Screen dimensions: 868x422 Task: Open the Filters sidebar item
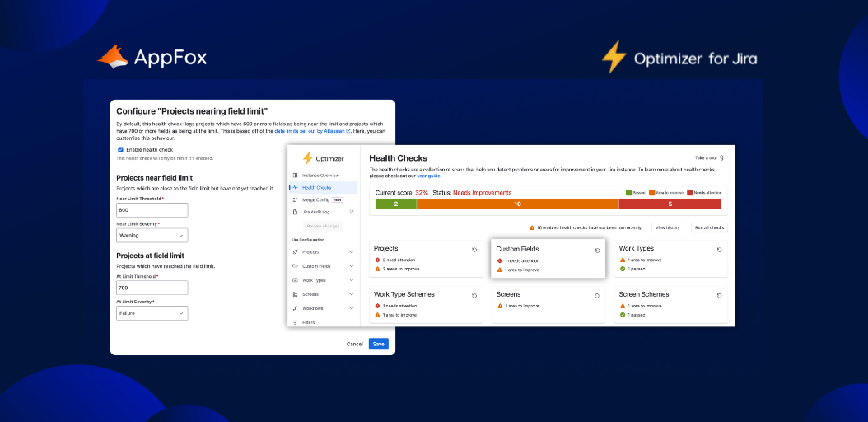click(308, 322)
